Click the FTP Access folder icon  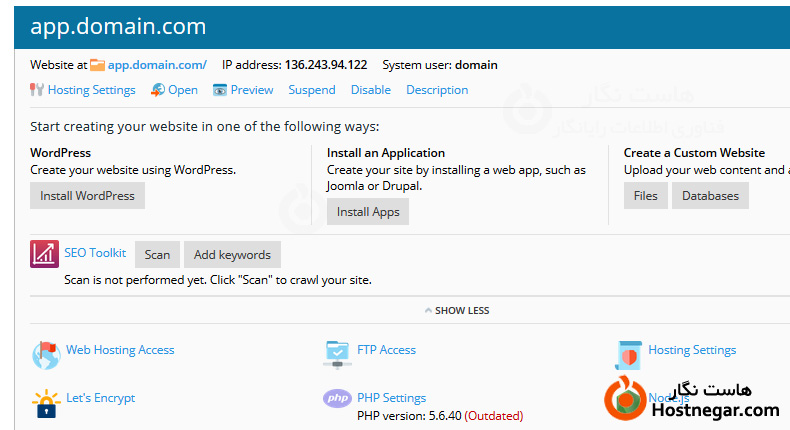click(x=338, y=352)
